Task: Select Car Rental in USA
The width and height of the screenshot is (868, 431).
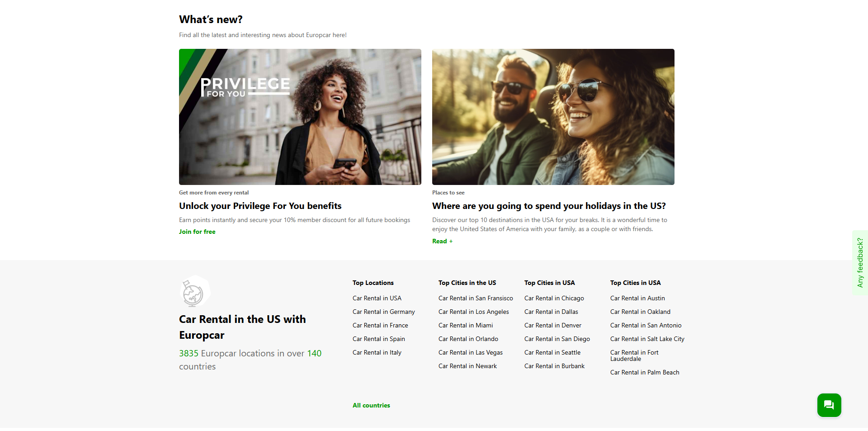Action: click(x=377, y=298)
